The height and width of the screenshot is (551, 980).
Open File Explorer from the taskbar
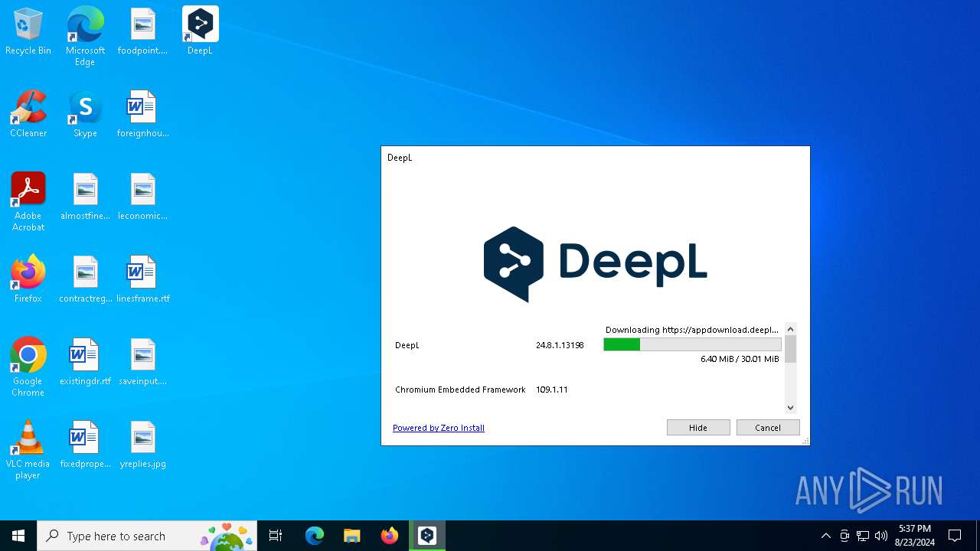tap(352, 536)
